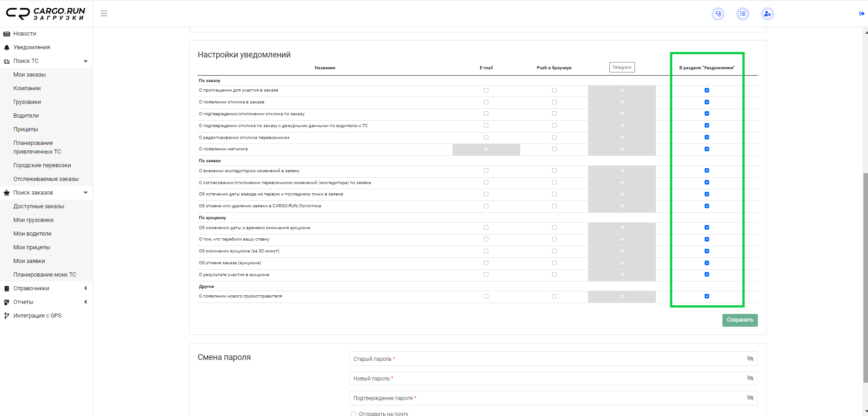The height and width of the screenshot is (416, 868).
Task: Click the Интеграция с GPS branch icon
Action: point(7,316)
